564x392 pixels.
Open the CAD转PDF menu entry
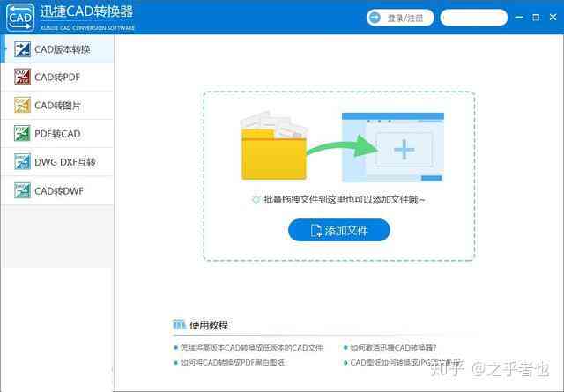click(57, 77)
